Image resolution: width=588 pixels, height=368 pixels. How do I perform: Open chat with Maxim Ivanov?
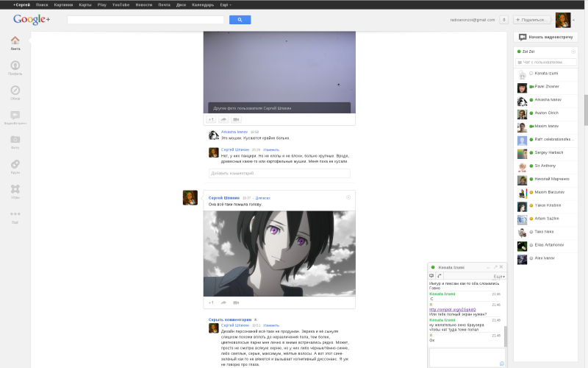[545, 127]
